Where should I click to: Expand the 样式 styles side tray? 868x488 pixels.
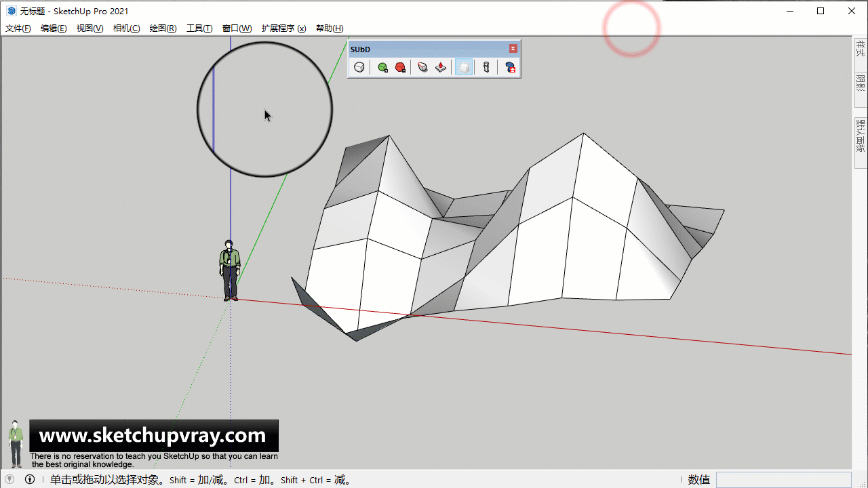click(x=860, y=49)
